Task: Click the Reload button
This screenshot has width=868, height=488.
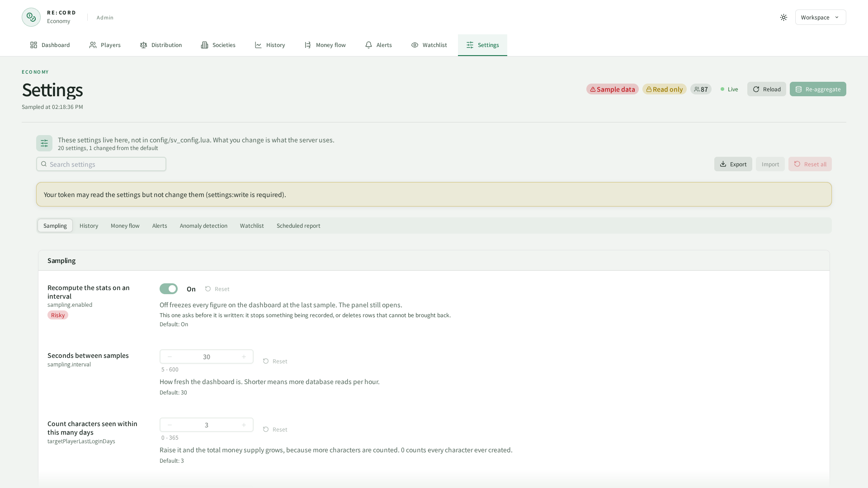Action: 767,89
